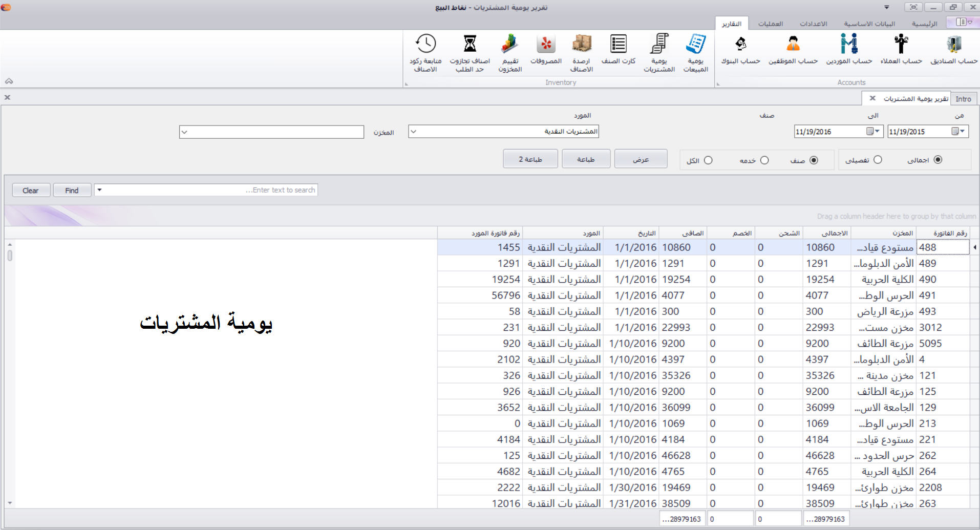Expand the المخزن warehouse dropdown

point(185,132)
